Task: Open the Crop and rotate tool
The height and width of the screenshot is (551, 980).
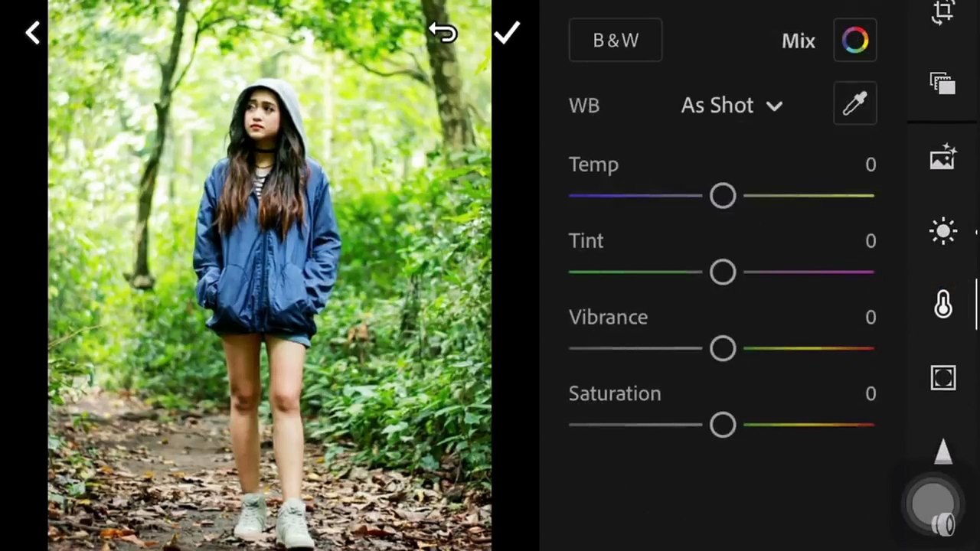Action: 943,12
